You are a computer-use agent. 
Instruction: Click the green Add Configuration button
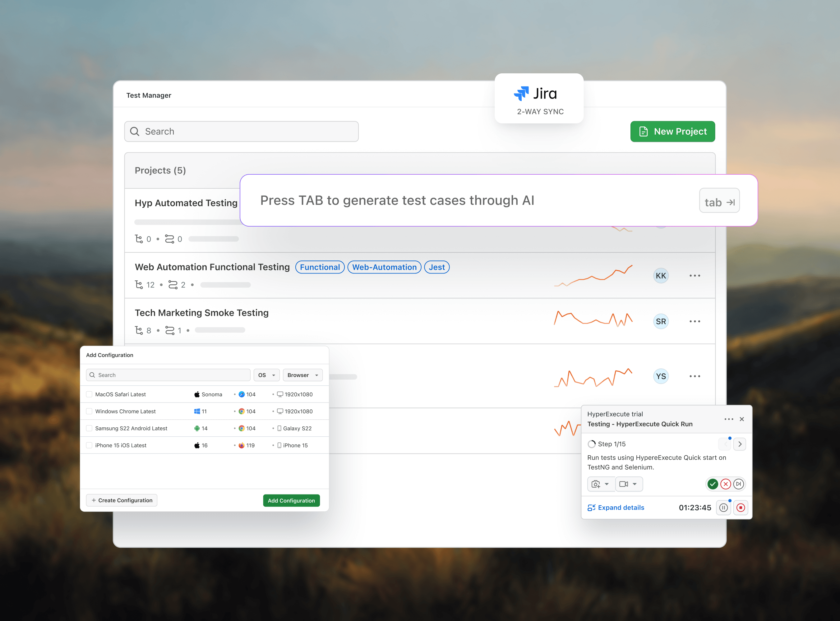click(291, 500)
